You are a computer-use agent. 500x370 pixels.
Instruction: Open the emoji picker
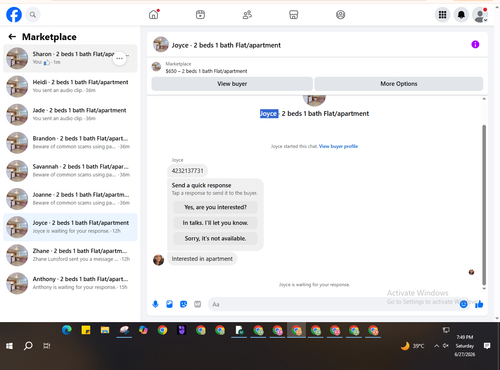click(463, 304)
